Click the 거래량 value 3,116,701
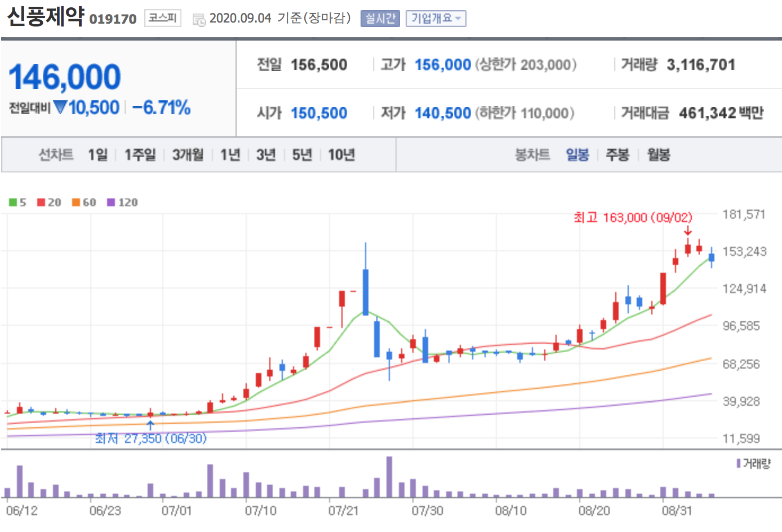Image resolution: width=782 pixels, height=532 pixels. [701, 65]
